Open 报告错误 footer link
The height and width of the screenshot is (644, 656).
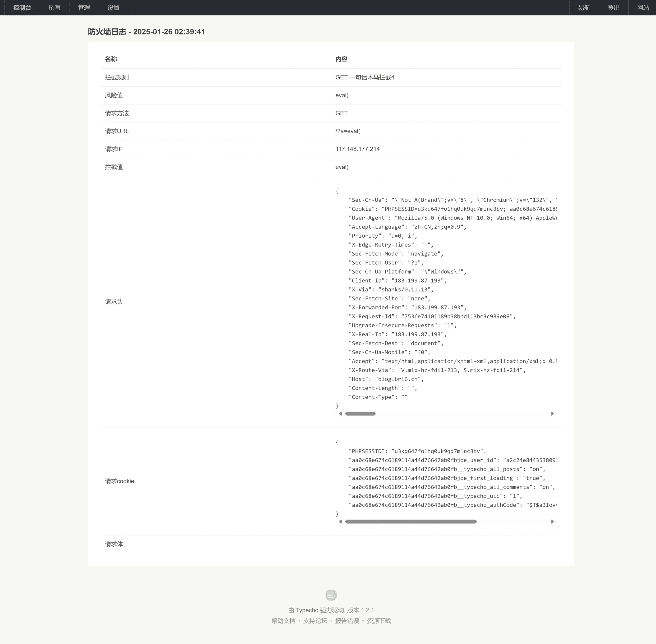coord(347,621)
